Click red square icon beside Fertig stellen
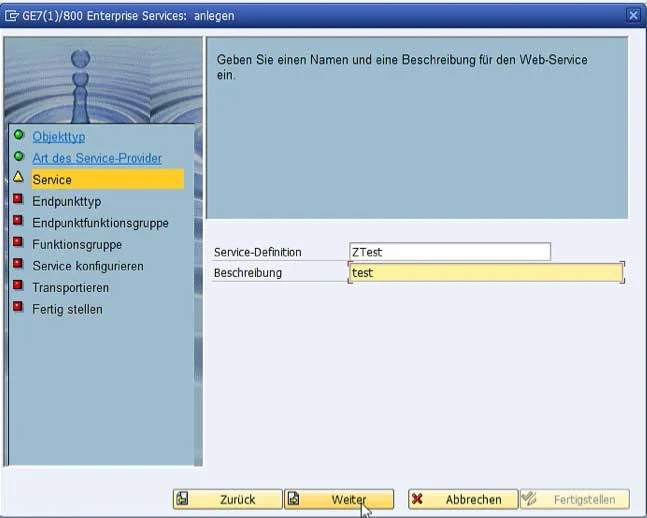647x518 pixels. pyautogui.click(x=18, y=308)
